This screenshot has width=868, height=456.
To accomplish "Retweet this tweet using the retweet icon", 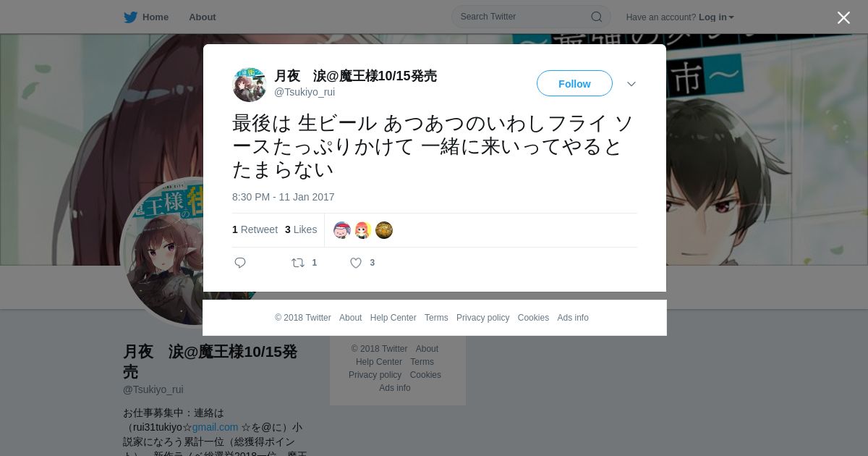I will (x=298, y=263).
